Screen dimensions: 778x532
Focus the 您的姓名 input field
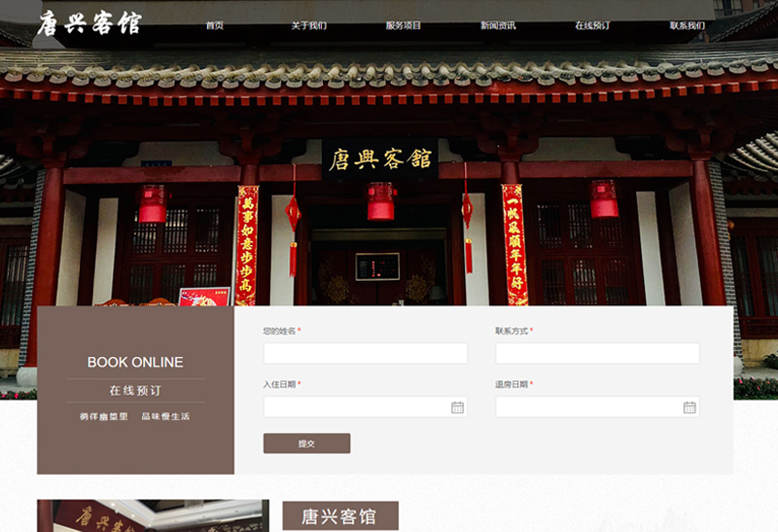pyautogui.click(x=366, y=353)
